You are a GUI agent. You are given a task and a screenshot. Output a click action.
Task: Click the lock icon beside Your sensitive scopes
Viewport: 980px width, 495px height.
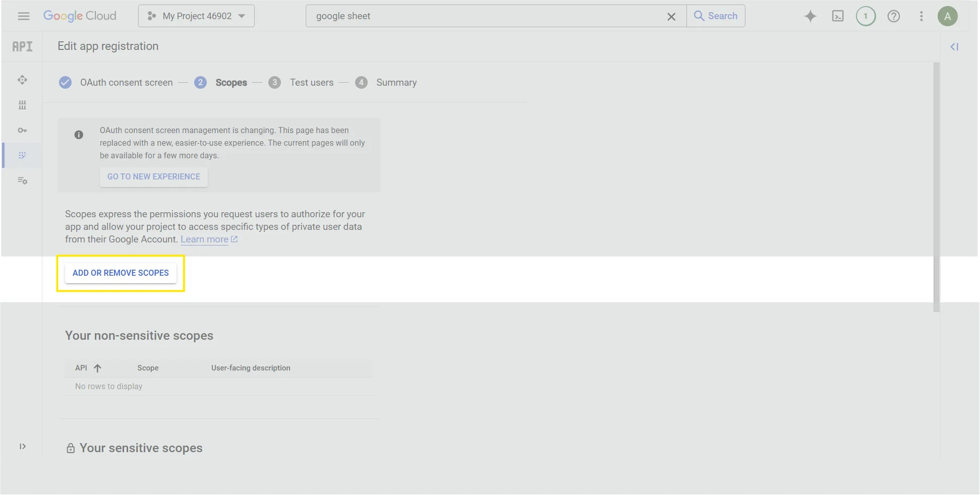[71, 448]
